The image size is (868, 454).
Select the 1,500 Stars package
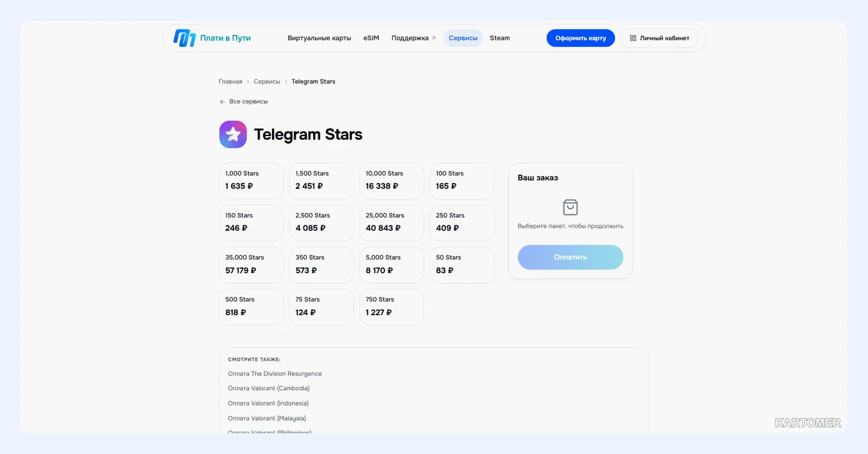point(321,181)
